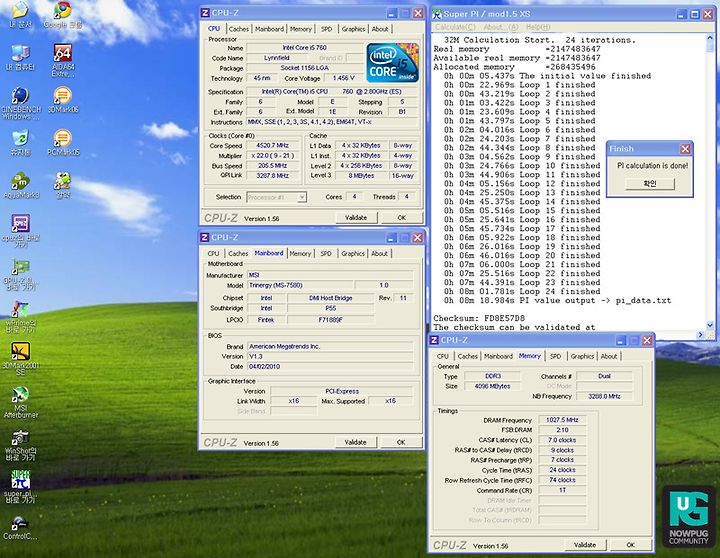The height and width of the screenshot is (558, 720).
Task: Click the Command Rate value 1T
Action: click(562, 490)
